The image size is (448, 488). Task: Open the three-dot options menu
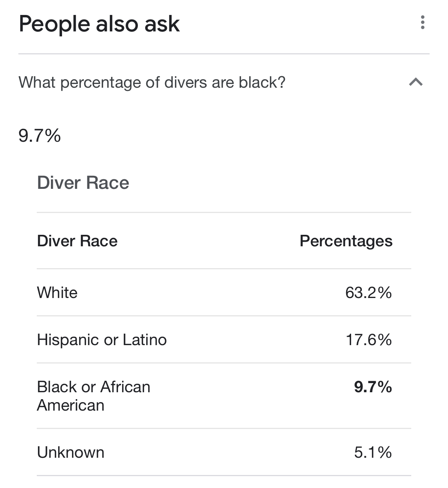tap(422, 23)
